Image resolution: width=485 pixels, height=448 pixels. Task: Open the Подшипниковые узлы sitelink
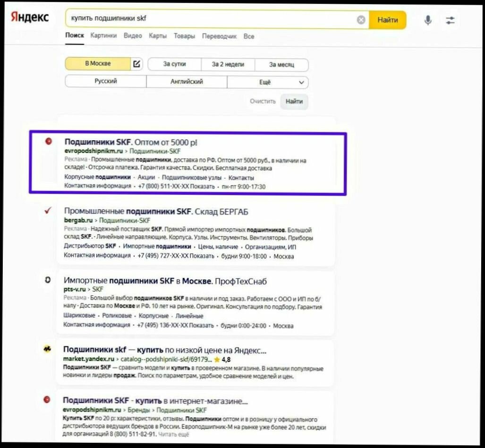(192, 178)
